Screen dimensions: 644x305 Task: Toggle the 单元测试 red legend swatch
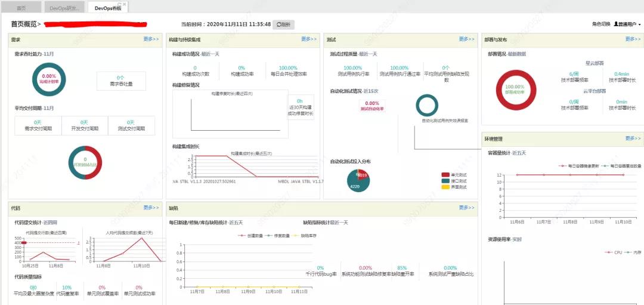(445, 175)
